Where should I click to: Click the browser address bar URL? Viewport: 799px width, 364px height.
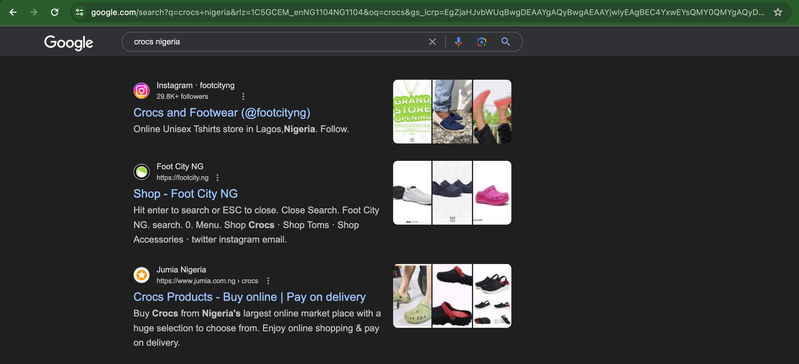[x=427, y=12]
